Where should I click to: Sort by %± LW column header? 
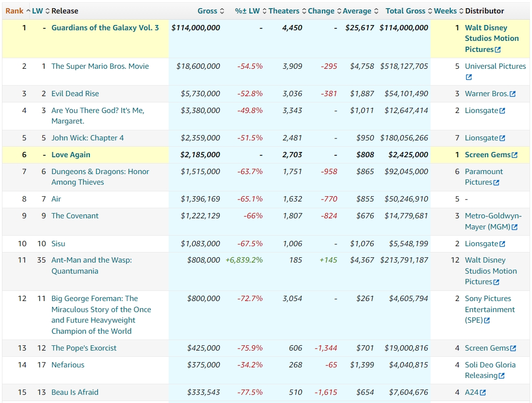coord(251,11)
